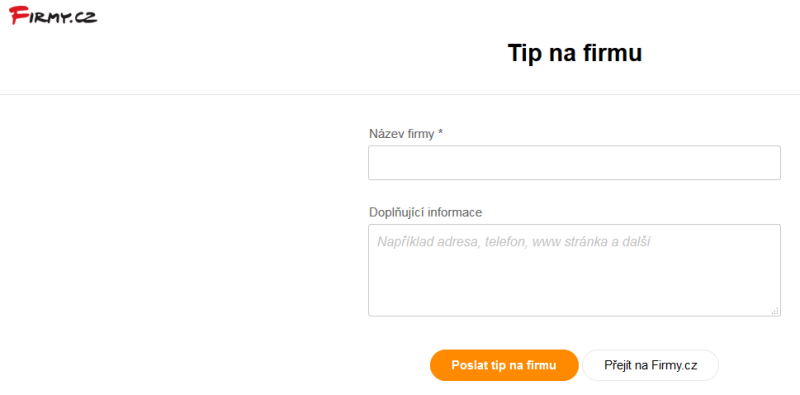Click the horizontal divider line below the header
Viewport: 800px width, 395px height.
[x=400, y=94]
